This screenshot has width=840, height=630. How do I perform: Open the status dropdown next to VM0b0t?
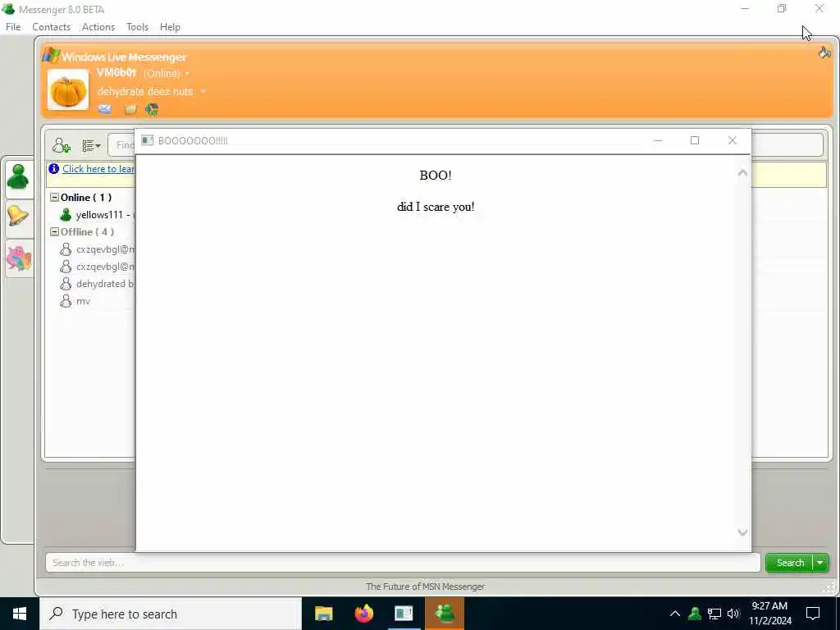[x=187, y=73]
